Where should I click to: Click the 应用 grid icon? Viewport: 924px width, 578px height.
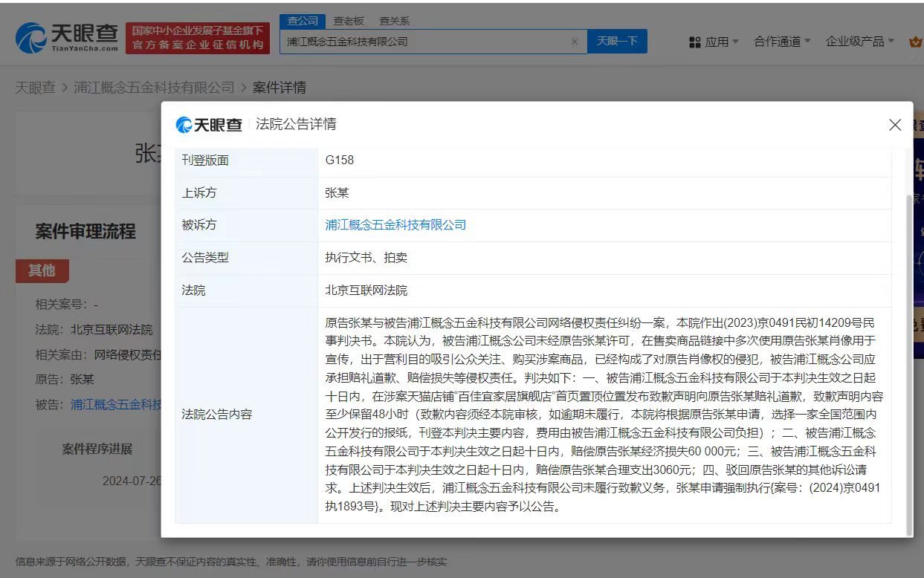(694, 41)
